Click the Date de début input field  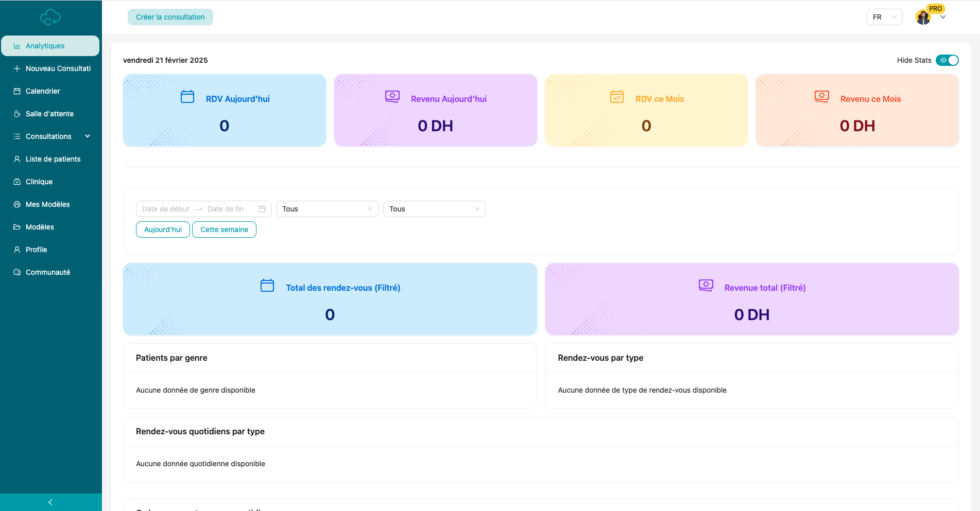tap(166, 209)
